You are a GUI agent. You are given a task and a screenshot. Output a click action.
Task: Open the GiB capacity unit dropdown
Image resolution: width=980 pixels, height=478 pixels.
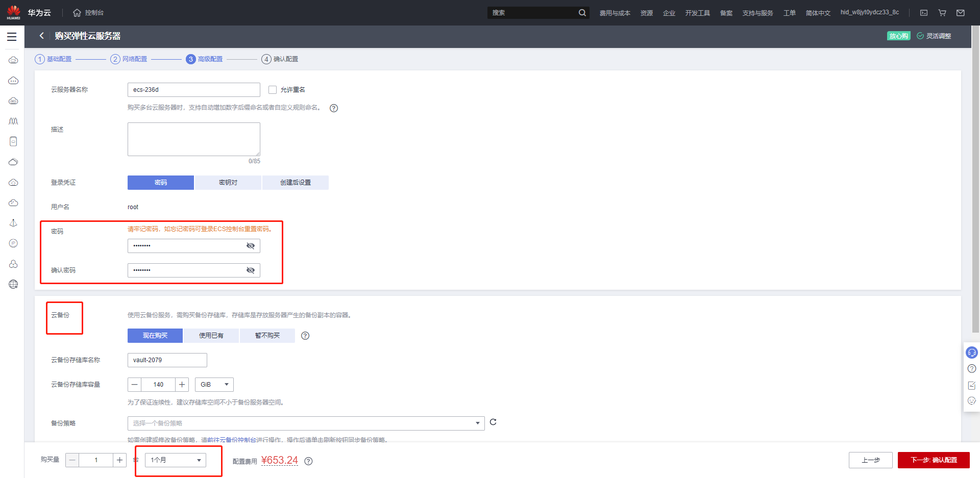click(214, 385)
